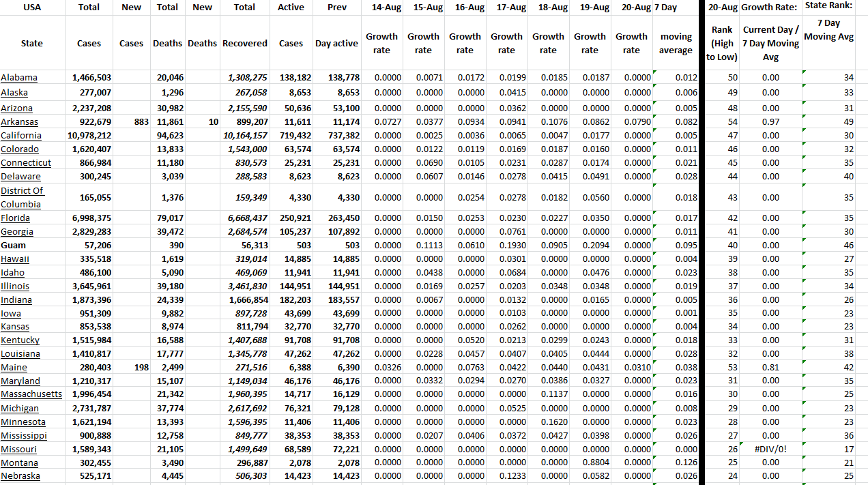This screenshot has width=868, height=485.
Task: Click the Nebraska link
Action: point(20,476)
